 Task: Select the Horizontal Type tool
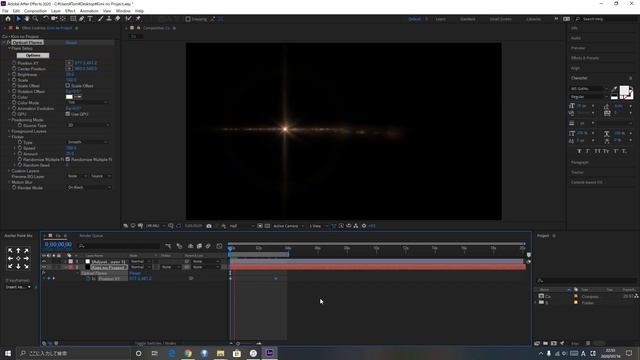coord(90,19)
